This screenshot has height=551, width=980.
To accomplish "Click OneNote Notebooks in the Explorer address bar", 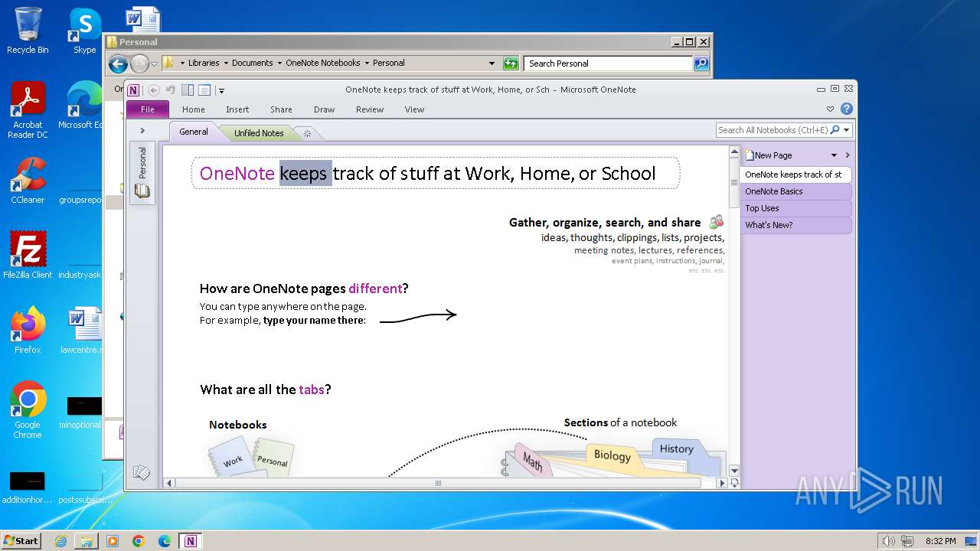I will (x=323, y=63).
